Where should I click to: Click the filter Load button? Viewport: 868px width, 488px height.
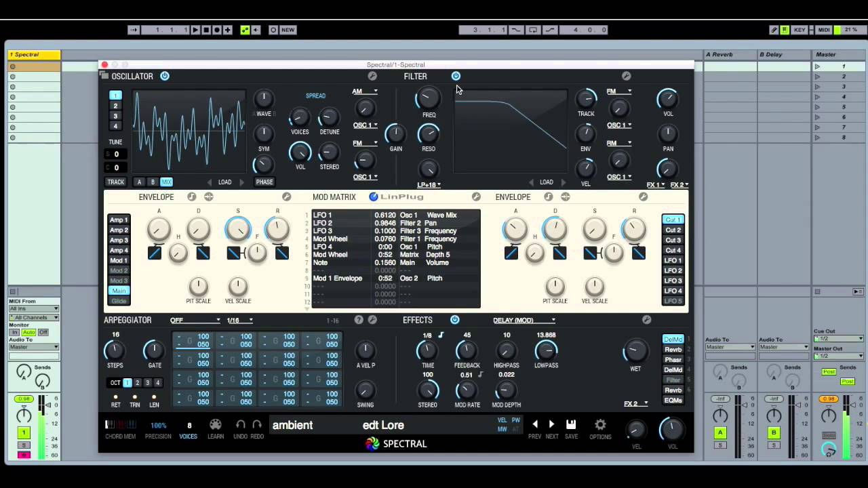click(x=547, y=182)
